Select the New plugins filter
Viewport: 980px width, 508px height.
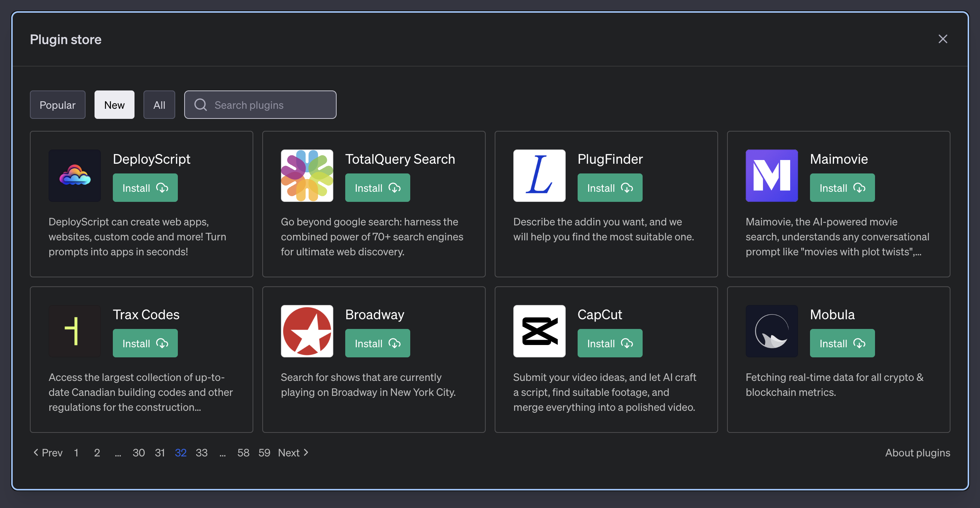(x=114, y=105)
